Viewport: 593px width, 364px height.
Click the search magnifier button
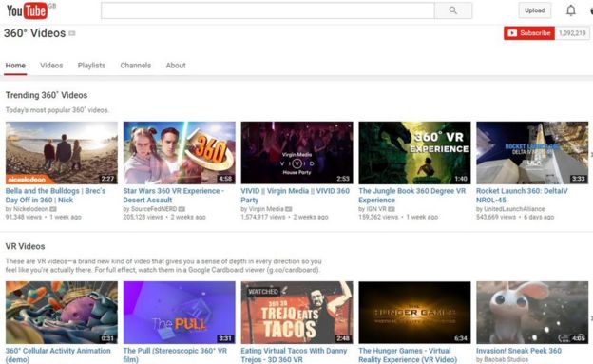(453, 10)
